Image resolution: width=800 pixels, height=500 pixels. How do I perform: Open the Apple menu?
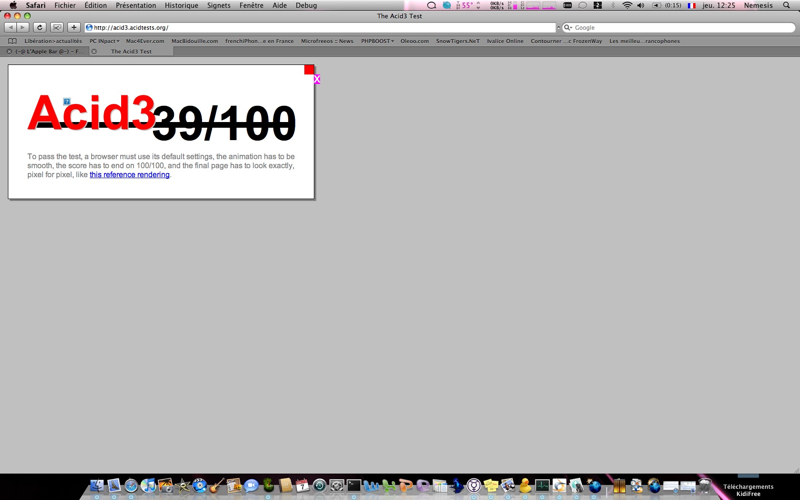point(13,5)
